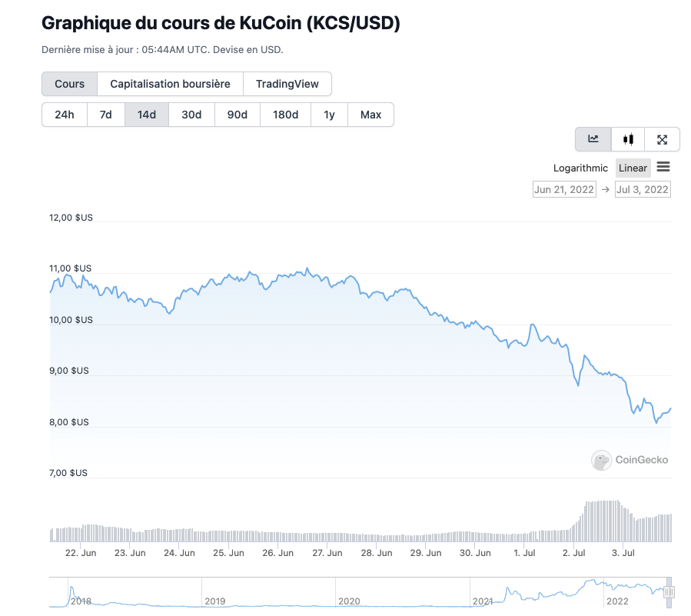Select the Cours tab

coord(70,84)
